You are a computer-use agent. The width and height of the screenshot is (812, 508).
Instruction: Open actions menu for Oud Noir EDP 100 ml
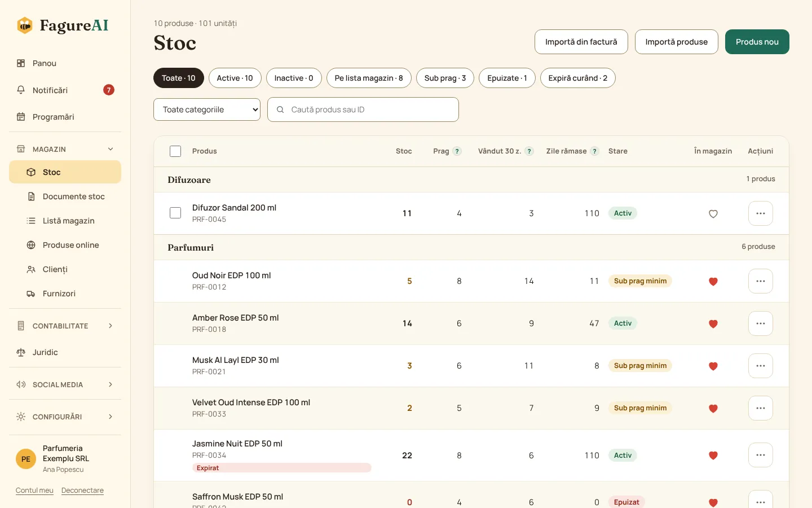point(761,281)
